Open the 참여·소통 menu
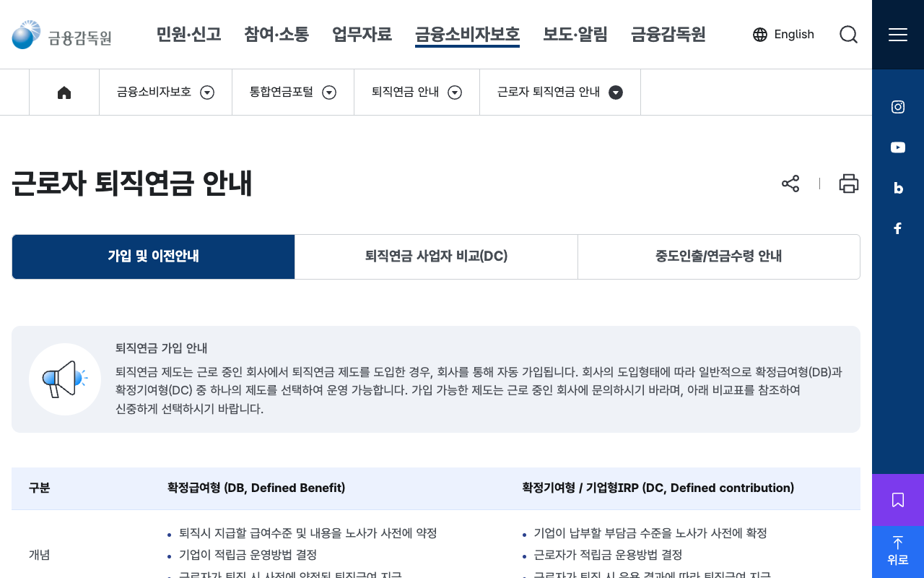 click(x=276, y=35)
